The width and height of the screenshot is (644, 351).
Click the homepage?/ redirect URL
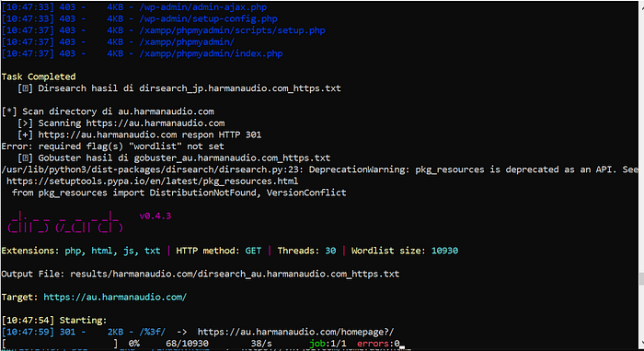295,332
